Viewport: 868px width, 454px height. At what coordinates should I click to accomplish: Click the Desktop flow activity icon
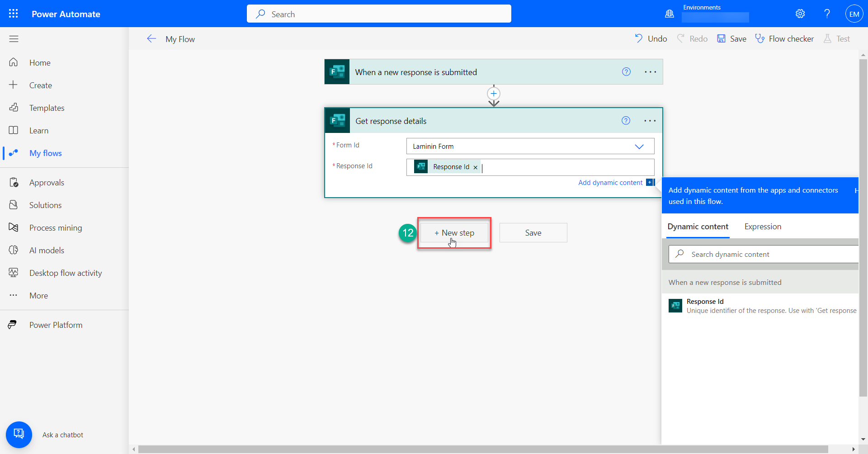(x=14, y=273)
